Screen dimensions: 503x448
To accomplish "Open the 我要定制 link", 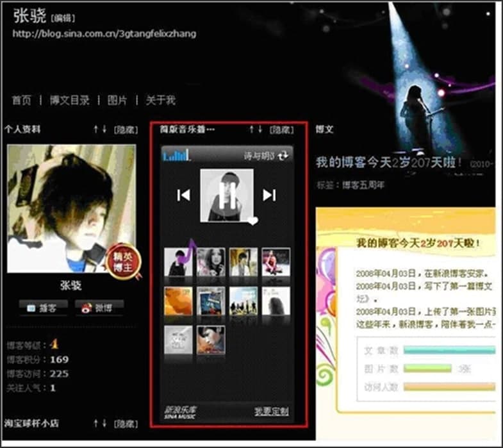I will pyautogui.click(x=272, y=411).
